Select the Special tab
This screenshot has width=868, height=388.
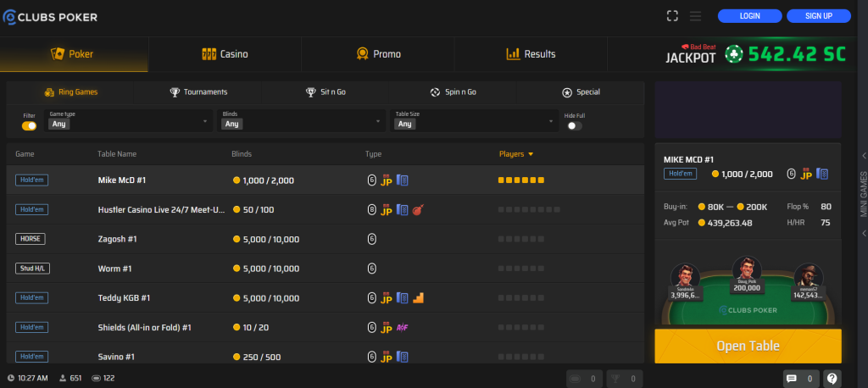point(581,91)
